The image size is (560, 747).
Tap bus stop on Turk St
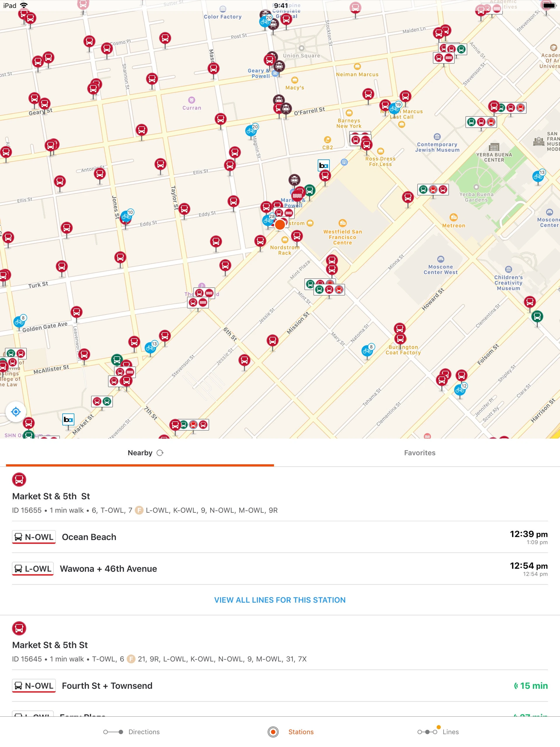(62, 266)
